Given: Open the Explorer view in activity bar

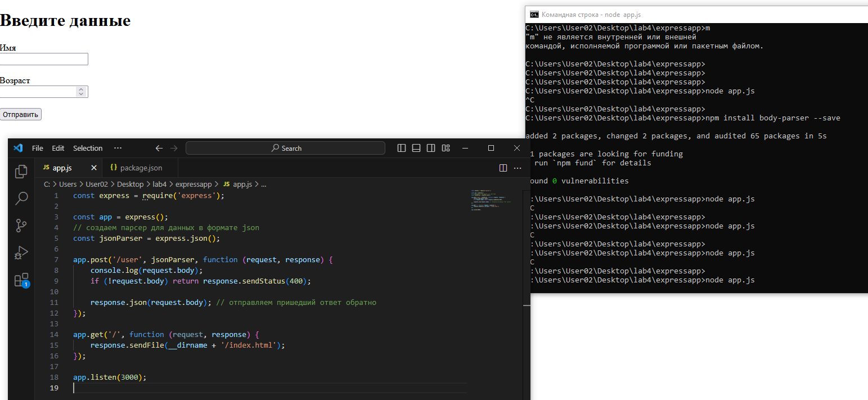Looking at the screenshot, I should [21, 172].
